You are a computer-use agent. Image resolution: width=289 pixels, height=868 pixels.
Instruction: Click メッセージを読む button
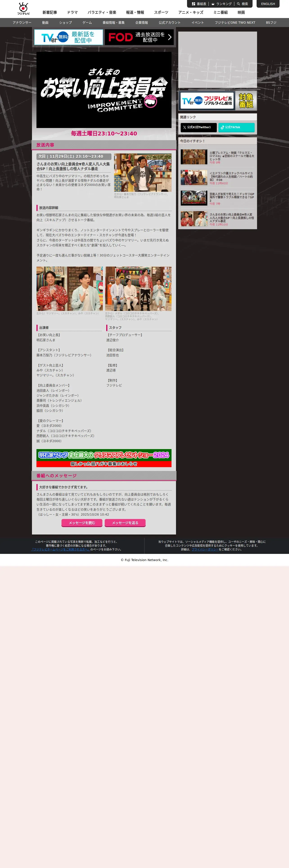pyautogui.click(x=82, y=523)
